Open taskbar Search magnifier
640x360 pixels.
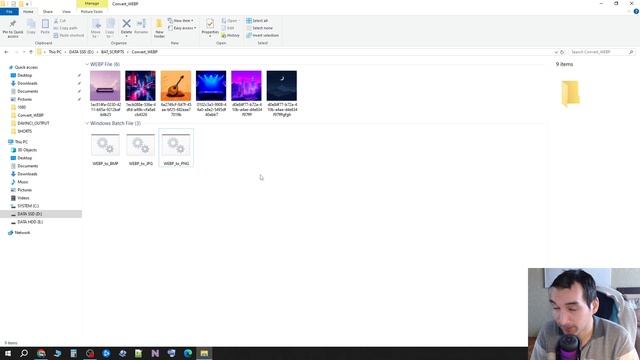coord(24,353)
